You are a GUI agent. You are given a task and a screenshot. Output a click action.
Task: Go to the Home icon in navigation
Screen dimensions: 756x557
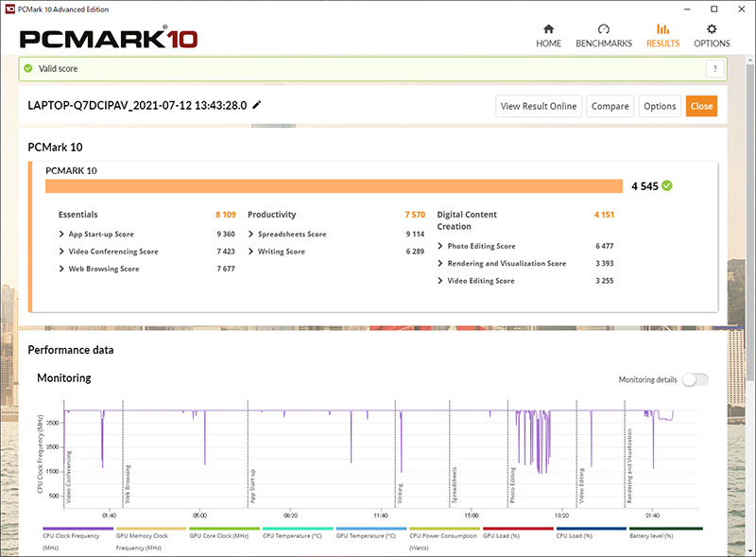pyautogui.click(x=548, y=29)
